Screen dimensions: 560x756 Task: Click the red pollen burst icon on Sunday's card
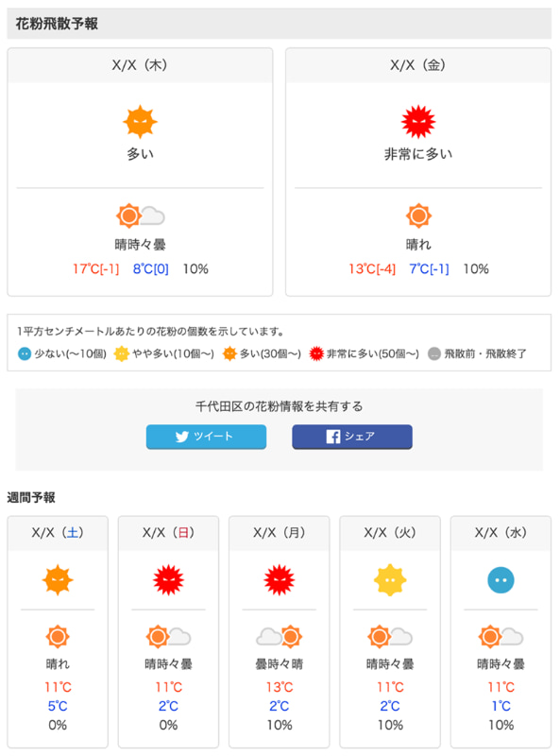[x=167, y=580]
